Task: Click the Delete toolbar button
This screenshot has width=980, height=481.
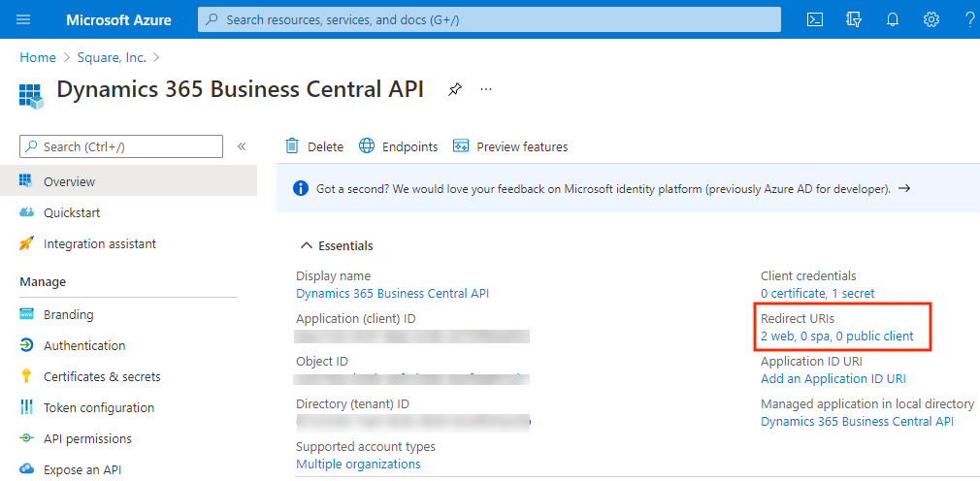Action: (x=314, y=146)
